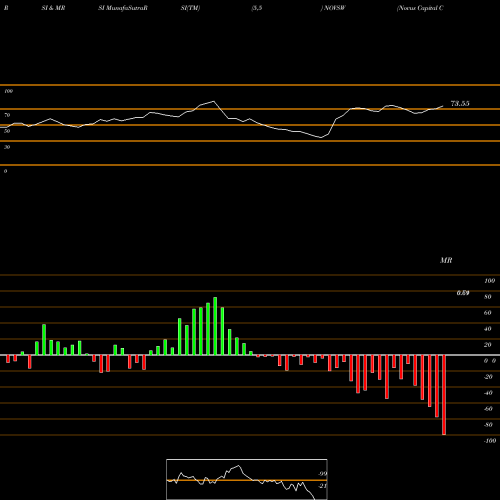Select the tallest green histogram bar

(215, 326)
